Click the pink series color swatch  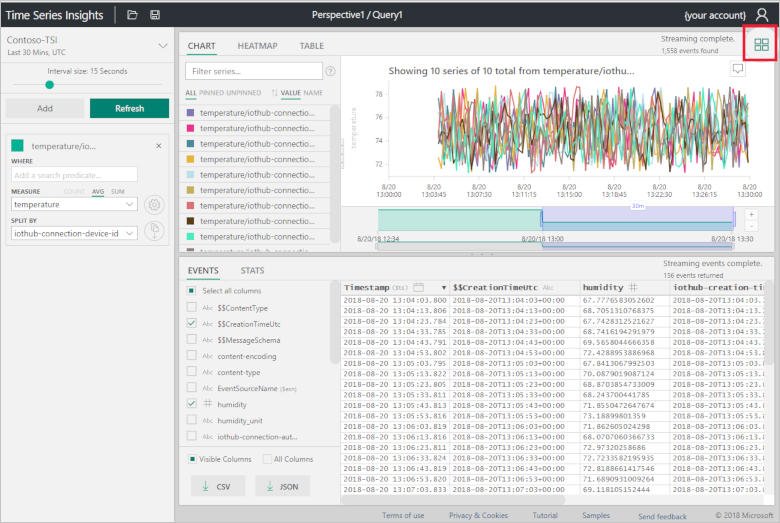pos(190,128)
